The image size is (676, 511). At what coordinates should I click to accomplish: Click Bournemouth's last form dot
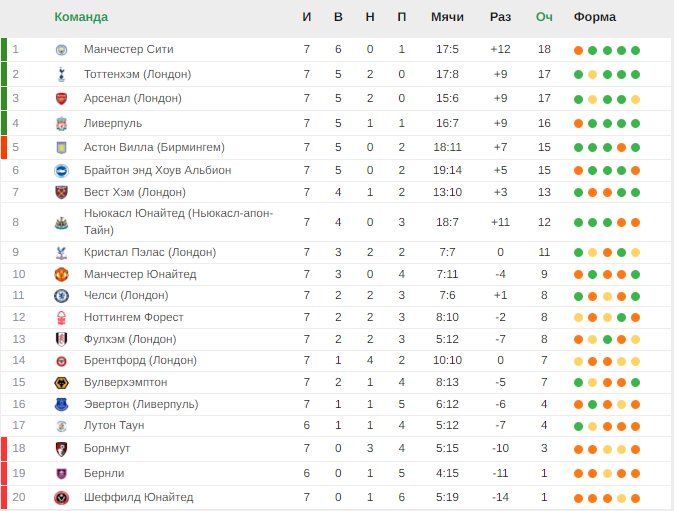635,449
